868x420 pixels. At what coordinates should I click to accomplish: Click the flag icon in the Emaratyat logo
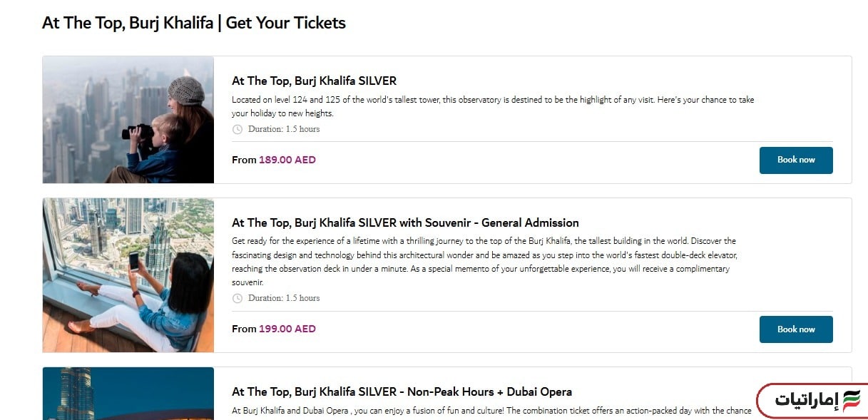click(852, 400)
